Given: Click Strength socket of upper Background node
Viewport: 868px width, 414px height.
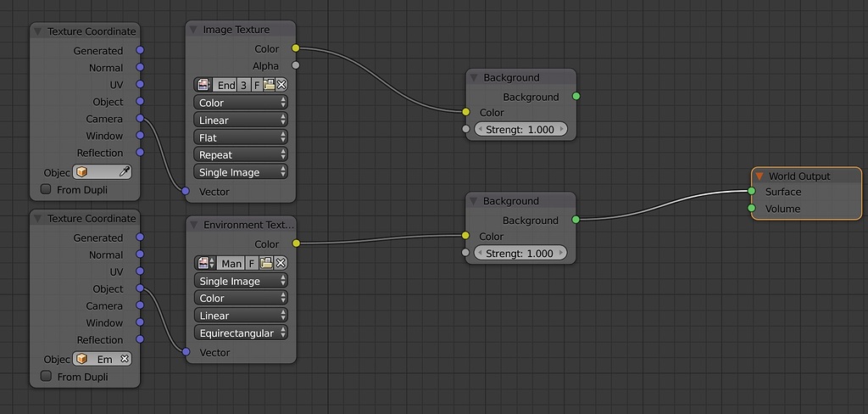Looking at the screenshot, I should (466, 129).
